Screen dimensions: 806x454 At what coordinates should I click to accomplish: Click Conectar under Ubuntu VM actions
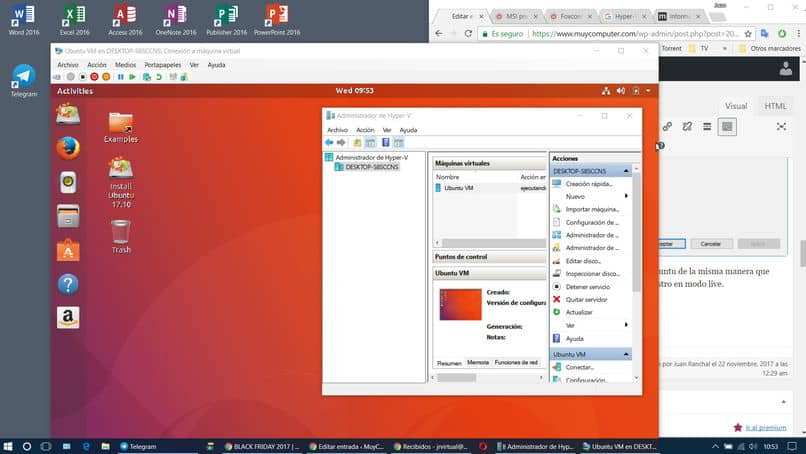(580, 368)
